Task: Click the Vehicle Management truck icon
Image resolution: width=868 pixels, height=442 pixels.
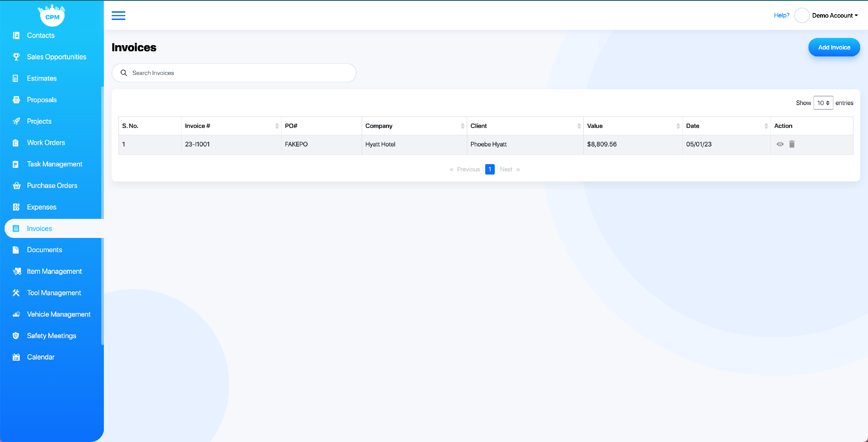Action: [16, 314]
